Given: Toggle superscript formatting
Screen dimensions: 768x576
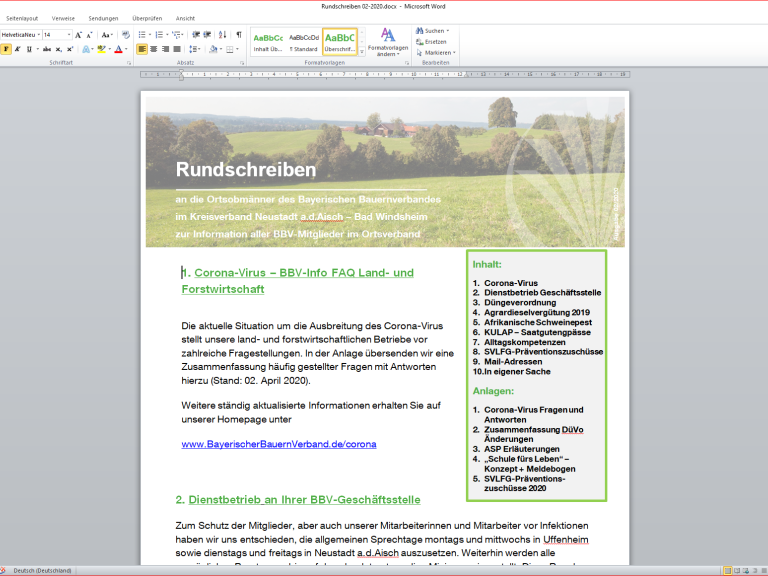Looking at the screenshot, I should click(x=70, y=49).
